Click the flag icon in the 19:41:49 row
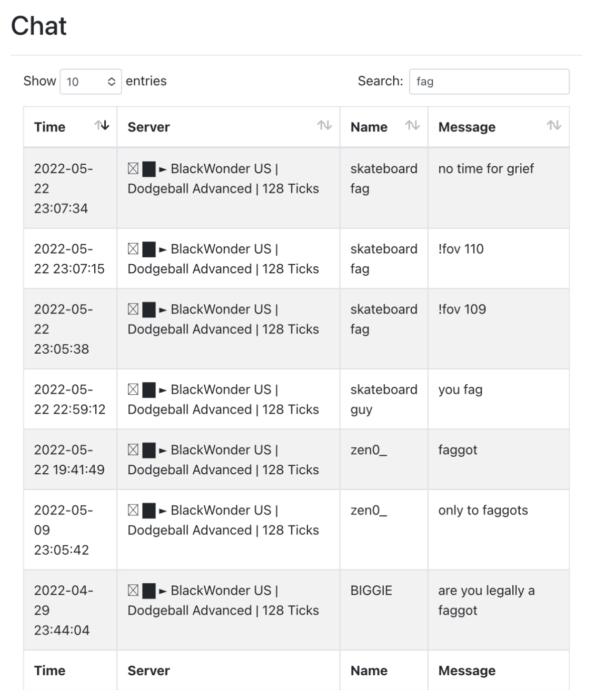This screenshot has width=616, height=690. (x=133, y=451)
